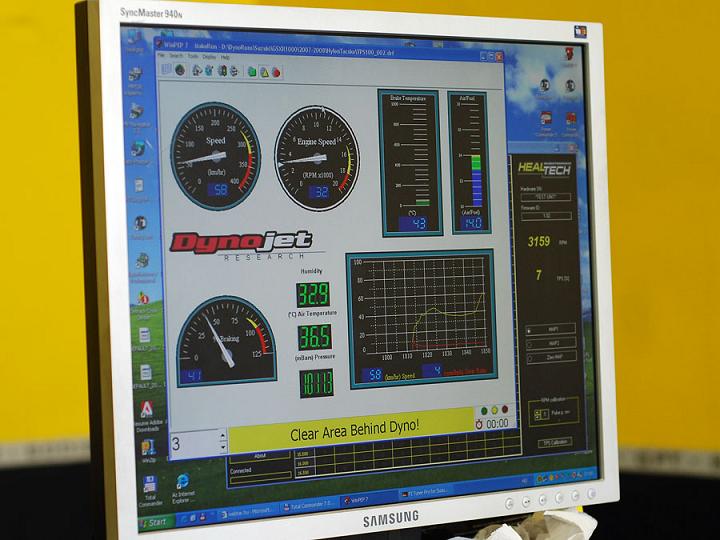Click the run number field showing 3
Viewport: 720px width, 540px height.
tap(194, 443)
